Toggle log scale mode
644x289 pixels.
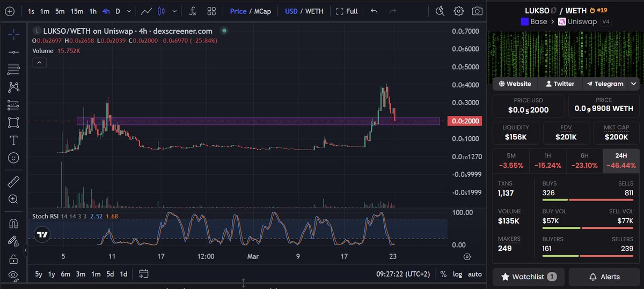[x=457, y=275]
